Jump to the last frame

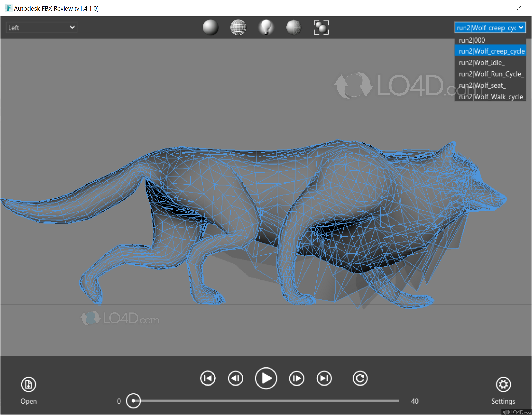coord(324,378)
